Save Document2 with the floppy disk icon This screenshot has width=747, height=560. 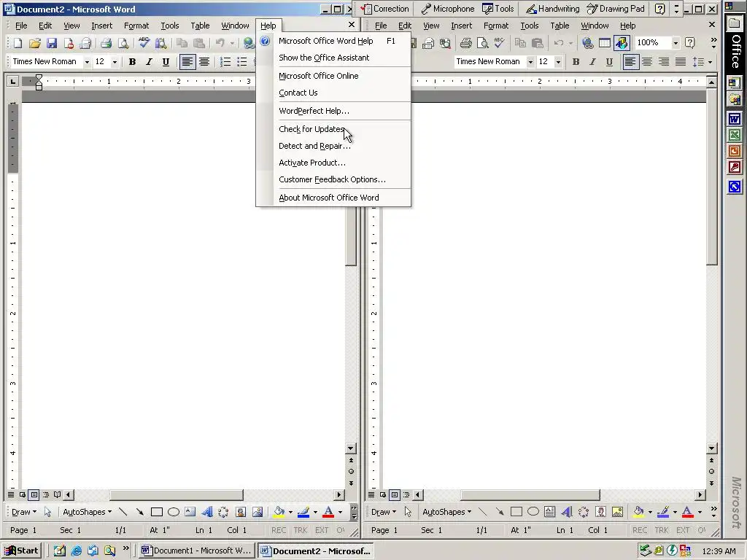point(52,43)
